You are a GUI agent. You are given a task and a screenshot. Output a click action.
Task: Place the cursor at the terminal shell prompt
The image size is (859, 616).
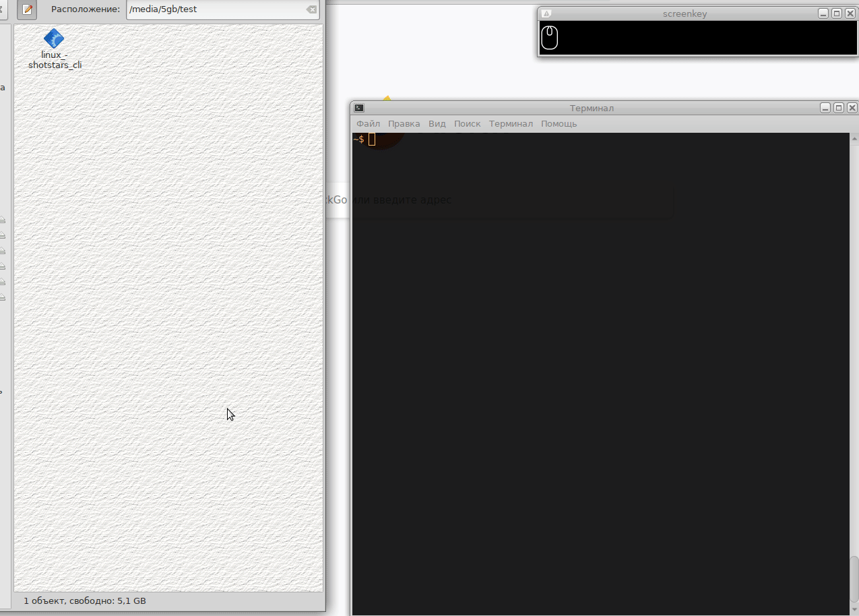click(373, 140)
